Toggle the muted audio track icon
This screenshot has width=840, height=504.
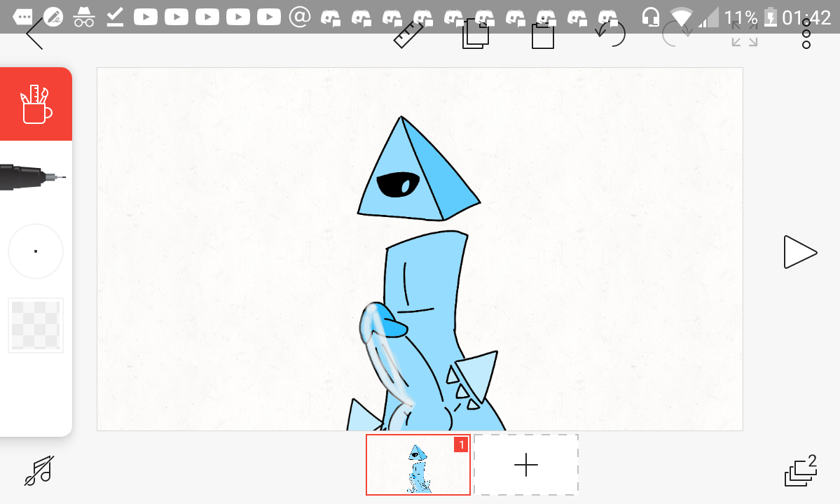click(x=39, y=470)
